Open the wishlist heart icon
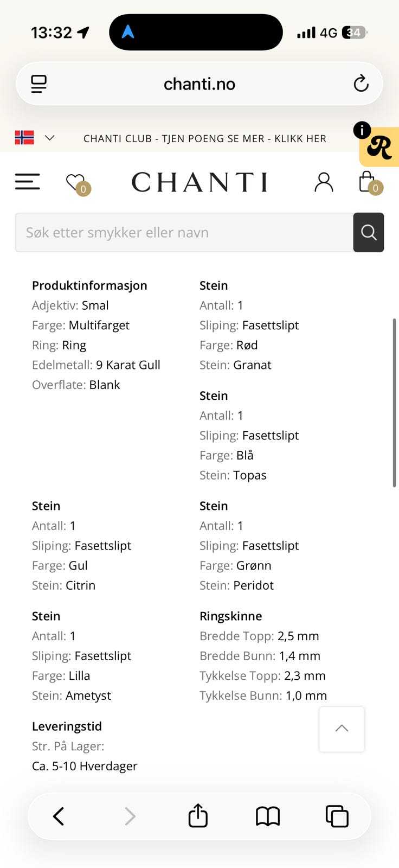Screen dimensions: 399x868 [x=77, y=183]
